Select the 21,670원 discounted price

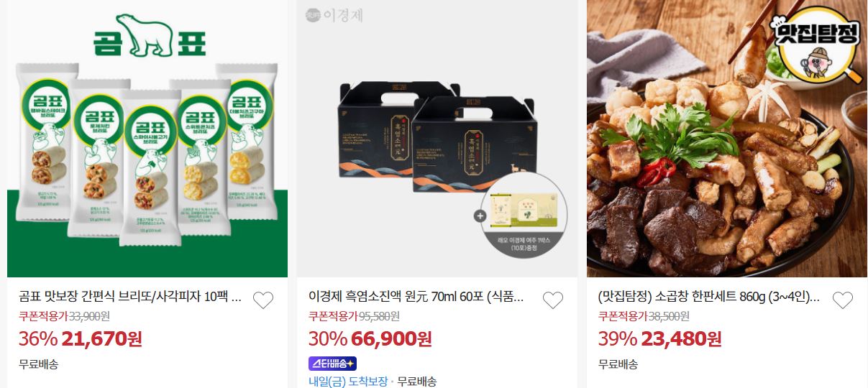coord(102,338)
